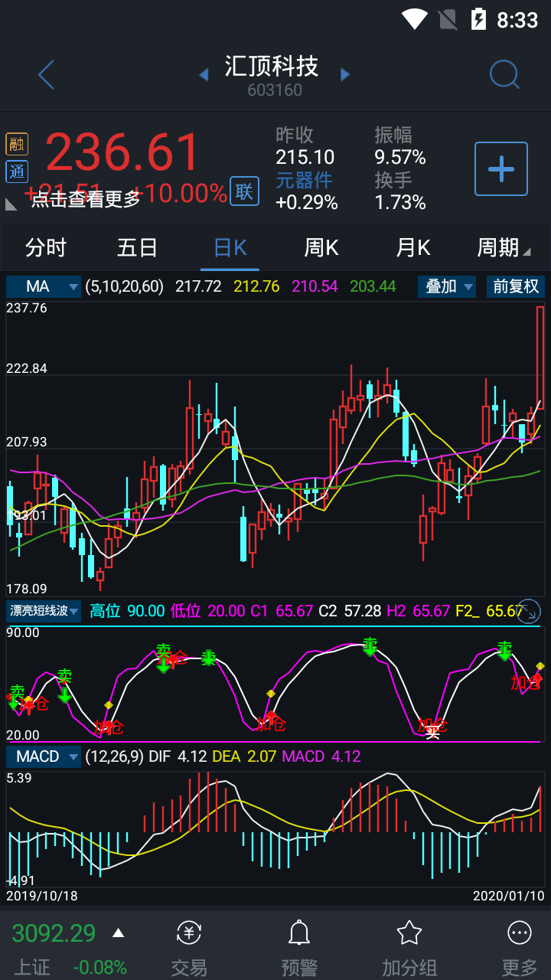Switch to 月K tab
Image resolution: width=551 pixels, height=980 pixels.
pyautogui.click(x=413, y=247)
